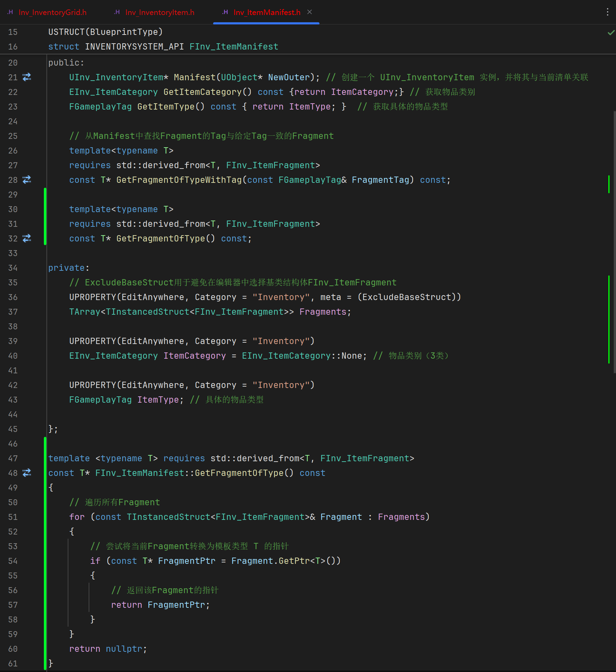616x672 pixels.
Task: Place cursor on 'private:' at line 34
Action: [68, 268]
